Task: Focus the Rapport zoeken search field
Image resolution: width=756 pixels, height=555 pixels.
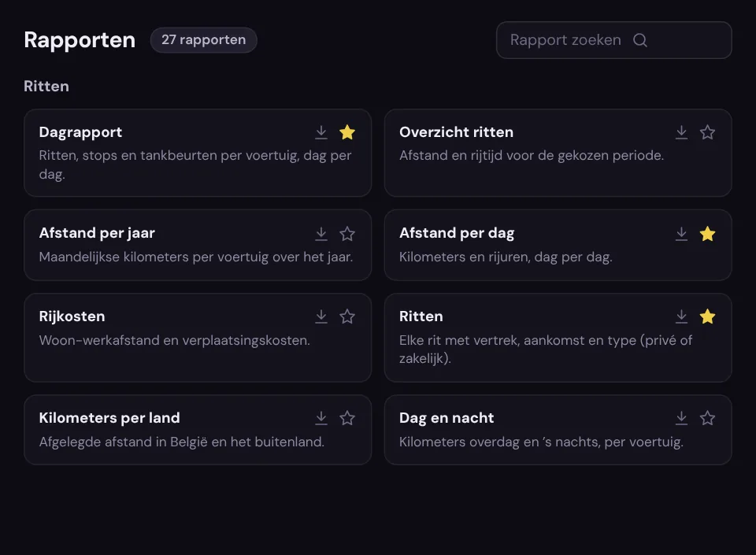Action: coord(613,40)
